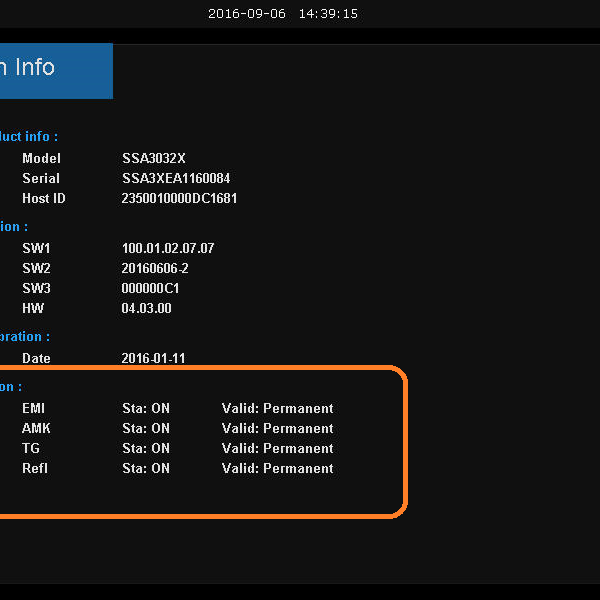Click the SW3 value 000000C1
This screenshot has height=600, width=600.
pyautogui.click(x=151, y=288)
